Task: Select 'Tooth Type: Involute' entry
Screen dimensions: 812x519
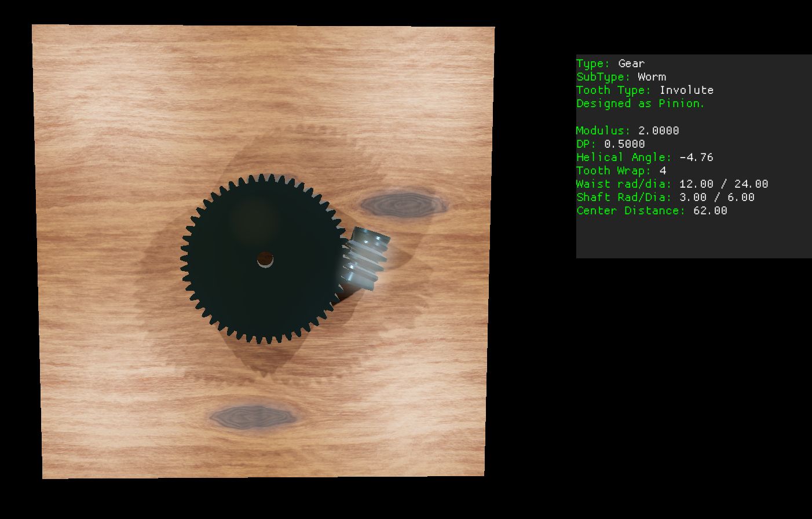Action: [645, 90]
